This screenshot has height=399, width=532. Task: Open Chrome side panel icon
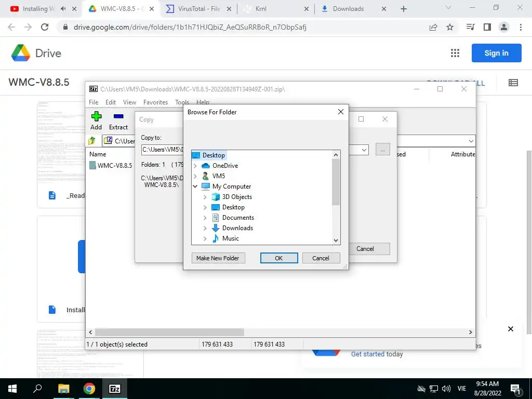(487, 27)
